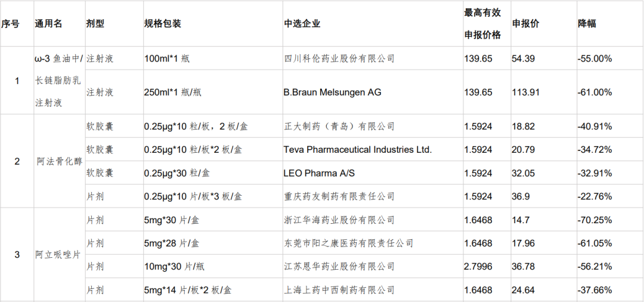Select the 四川科伦药业股份有限公司 cell
Image resolution: width=644 pixels, height=302 pixels.
click(339, 58)
